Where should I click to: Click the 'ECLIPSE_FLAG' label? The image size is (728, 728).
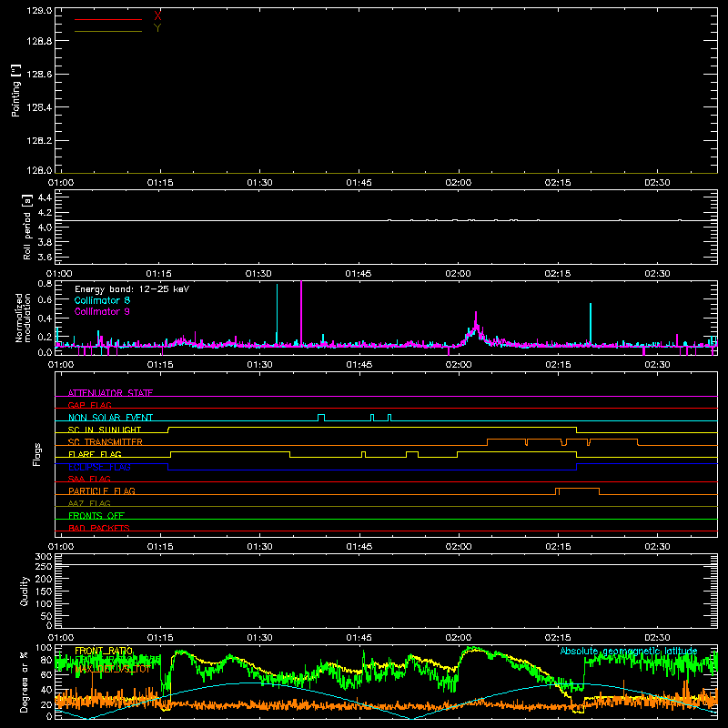click(x=99, y=467)
